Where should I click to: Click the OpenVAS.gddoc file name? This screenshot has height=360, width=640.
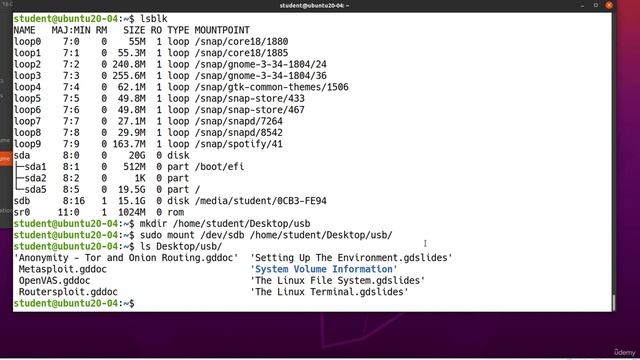pyautogui.click(x=55, y=281)
